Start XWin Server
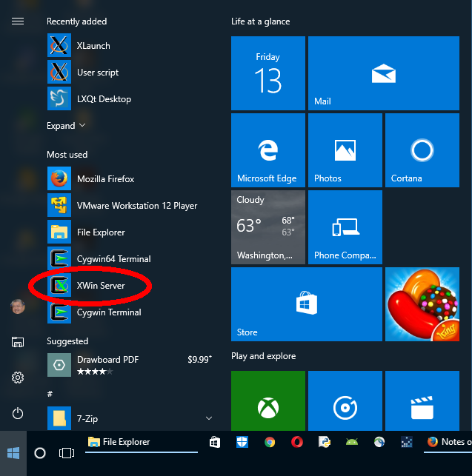 (x=130, y=286)
